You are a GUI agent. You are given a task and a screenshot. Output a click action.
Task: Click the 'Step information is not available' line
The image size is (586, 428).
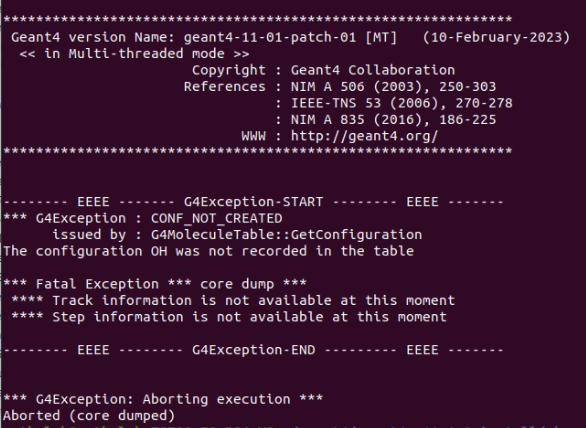point(229,317)
